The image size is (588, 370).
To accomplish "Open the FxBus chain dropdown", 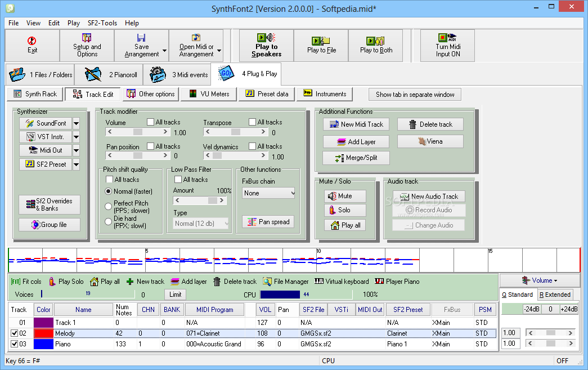I will [268, 193].
